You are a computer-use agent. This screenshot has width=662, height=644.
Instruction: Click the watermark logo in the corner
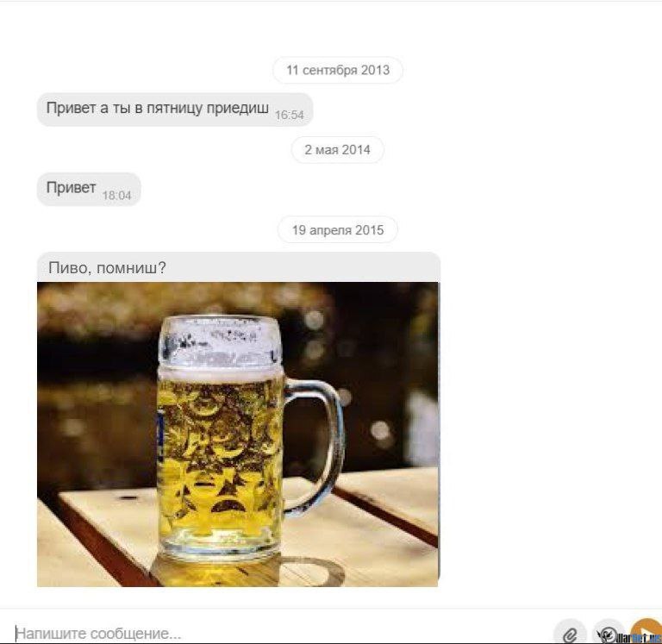(x=637, y=637)
